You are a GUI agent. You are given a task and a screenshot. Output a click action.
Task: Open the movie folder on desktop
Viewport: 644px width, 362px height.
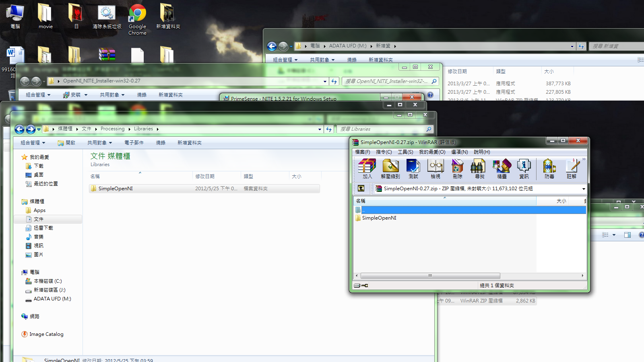(x=45, y=16)
